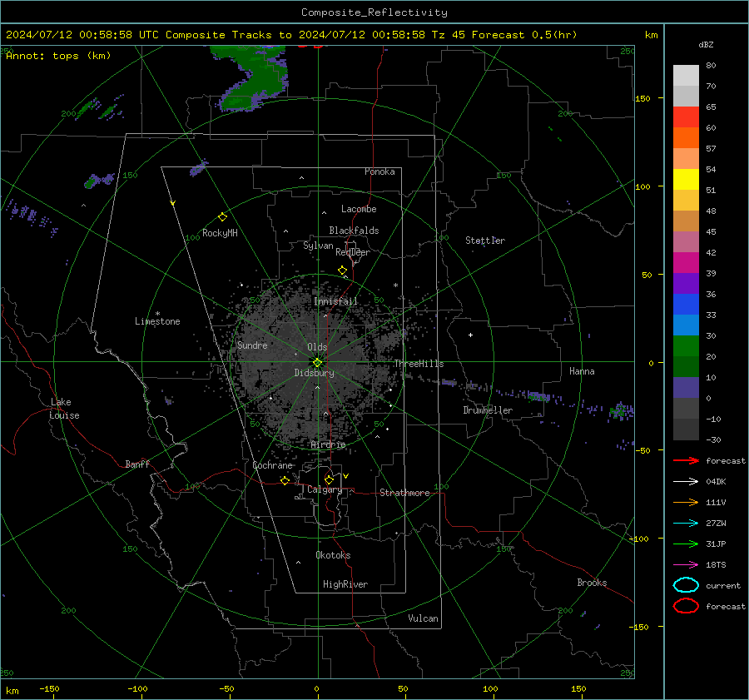This screenshot has height=700, width=749.
Task: Click the Blackfalds label
Action: pos(354,231)
